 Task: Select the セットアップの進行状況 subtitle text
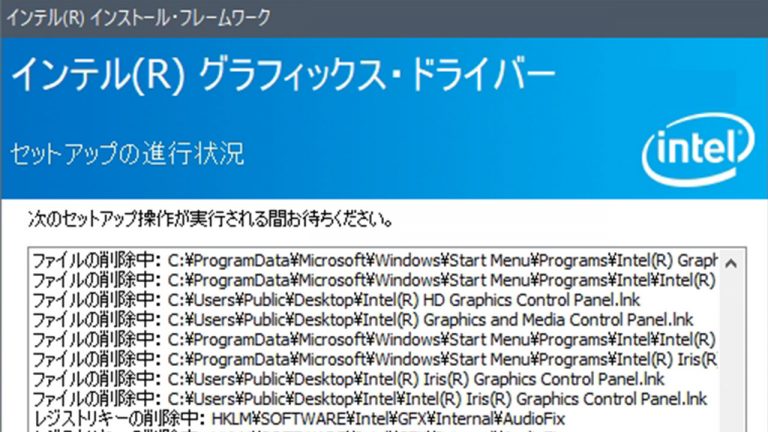(126, 154)
